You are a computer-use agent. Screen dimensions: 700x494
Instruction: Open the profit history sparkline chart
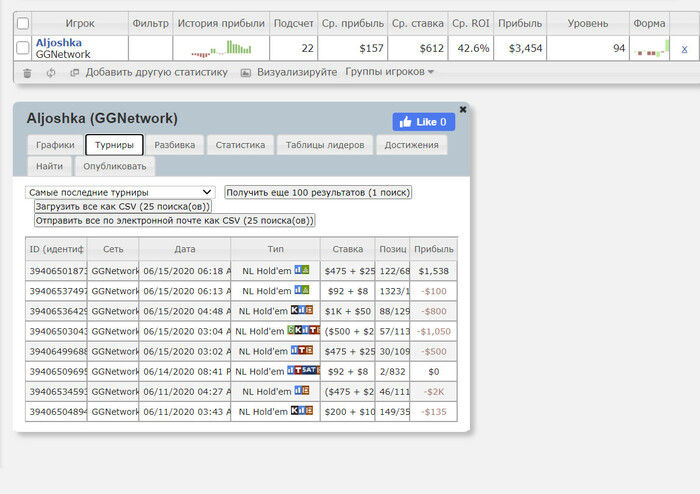coord(221,48)
